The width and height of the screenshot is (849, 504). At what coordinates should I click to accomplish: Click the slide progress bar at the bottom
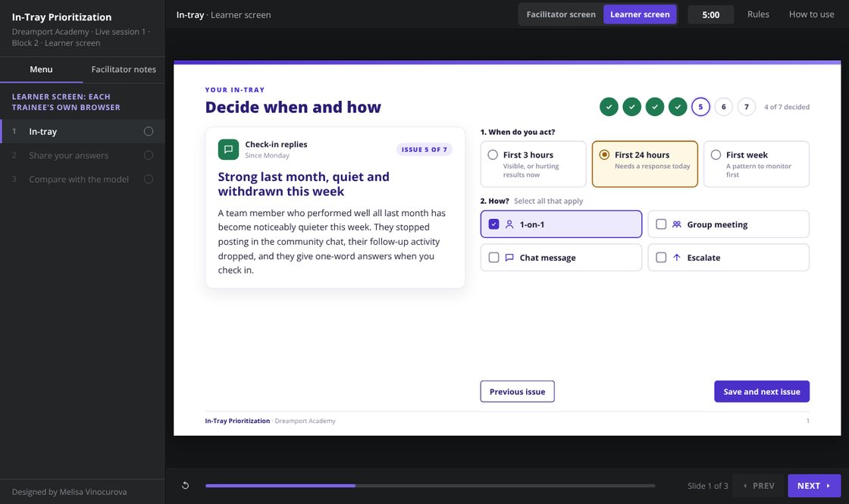pos(430,486)
